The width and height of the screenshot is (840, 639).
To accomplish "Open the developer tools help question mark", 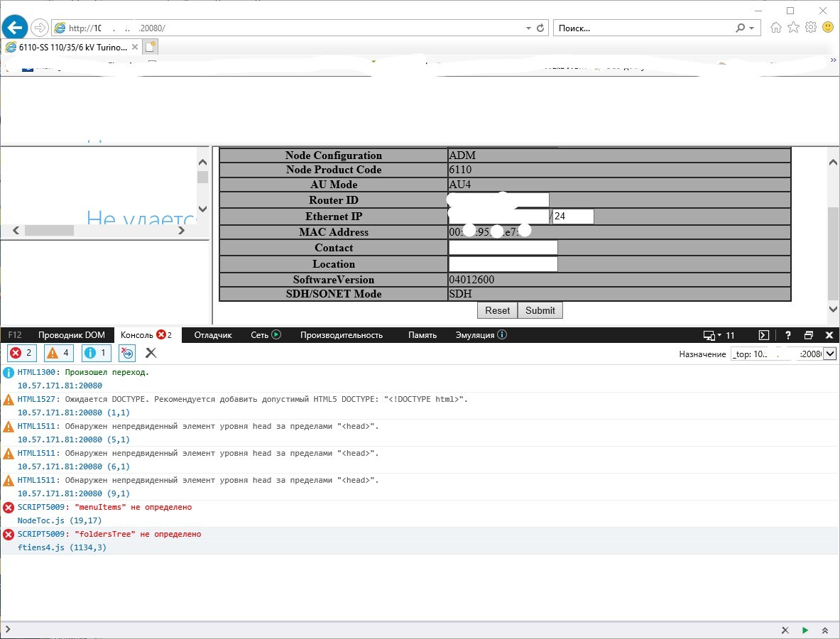I will pos(788,335).
